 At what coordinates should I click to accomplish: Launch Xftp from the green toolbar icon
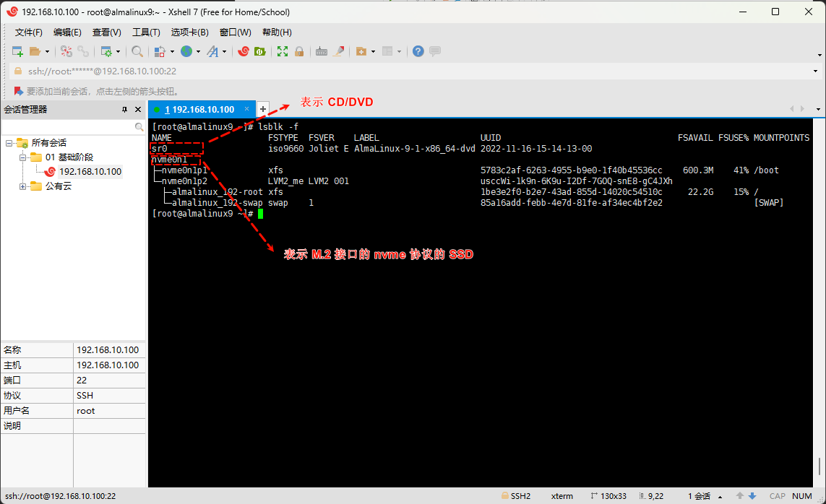click(x=259, y=51)
